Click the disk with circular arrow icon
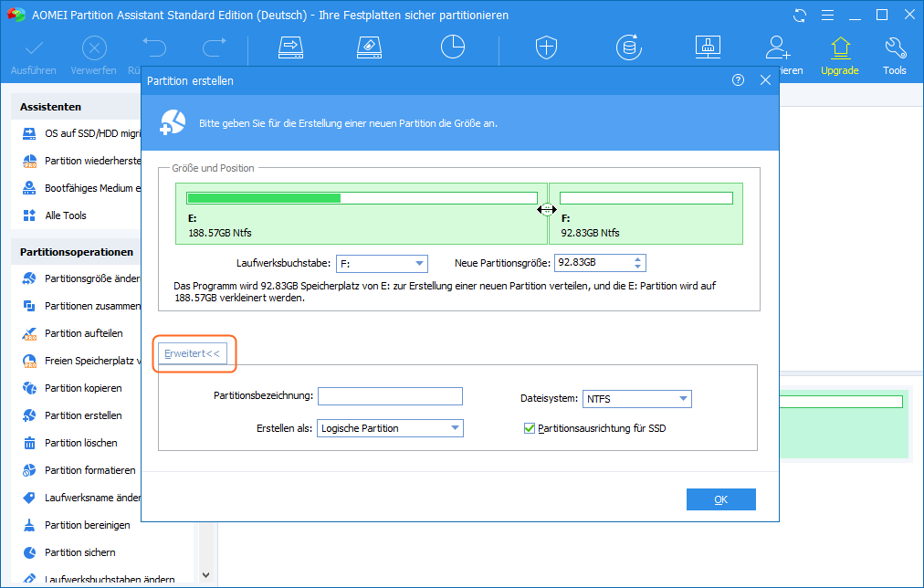Screen dimensions: 924x588 coord(629,47)
